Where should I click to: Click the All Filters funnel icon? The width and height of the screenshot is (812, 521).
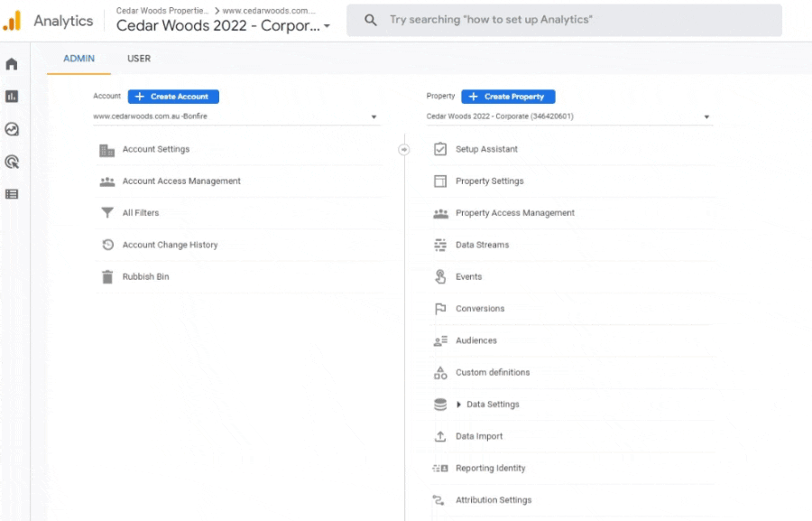coord(107,213)
